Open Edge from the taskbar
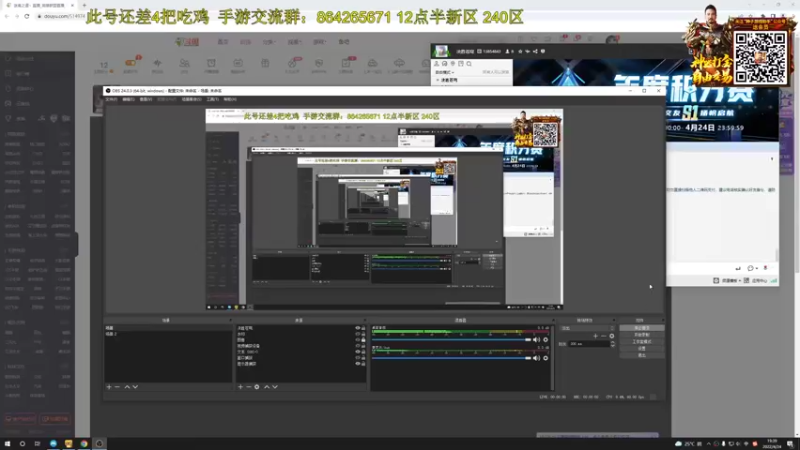Image resolution: width=800 pixels, height=450 pixels. coord(53,444)
